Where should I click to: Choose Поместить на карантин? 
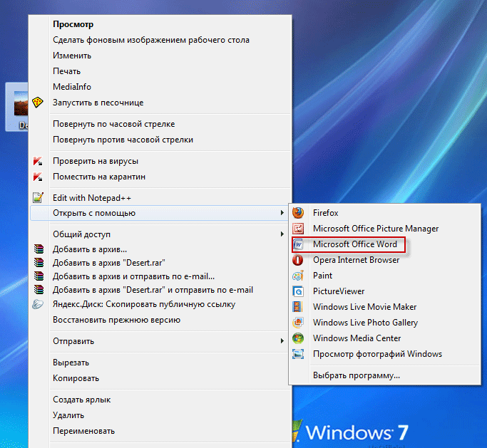(x=99, y=177)
